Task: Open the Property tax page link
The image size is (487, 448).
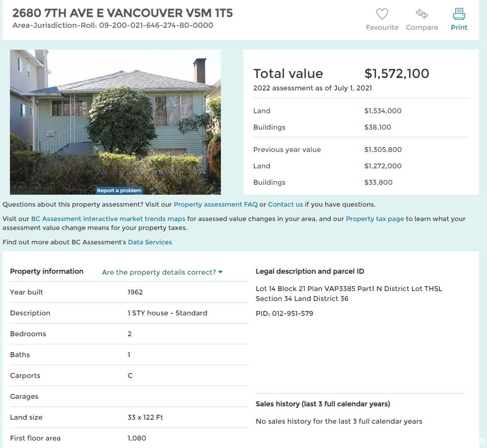Action: click(375, 219)
